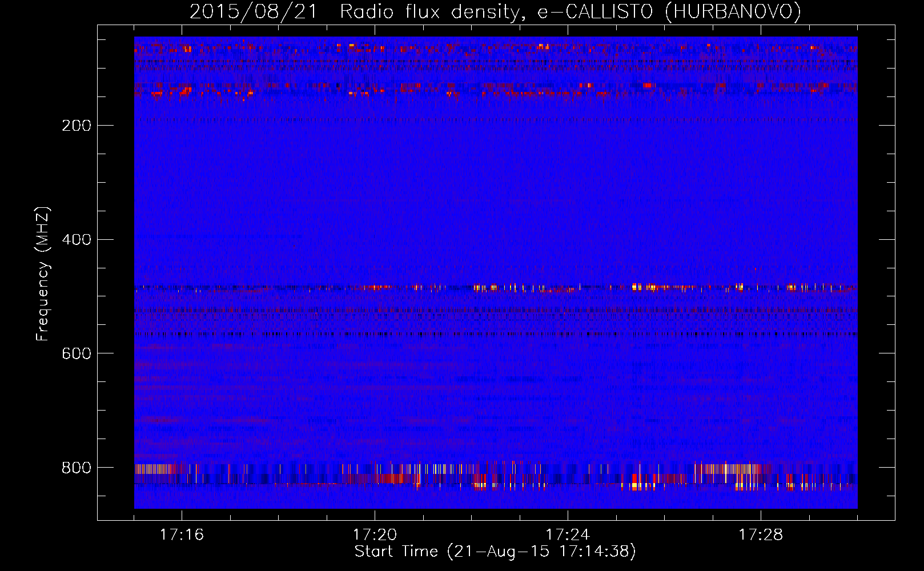Click the plot title mentioning e-CALLISTO (HURBANOVO)
Image resolution: width=924 pixels, height=571 pixels.
[x=495, y=12]
